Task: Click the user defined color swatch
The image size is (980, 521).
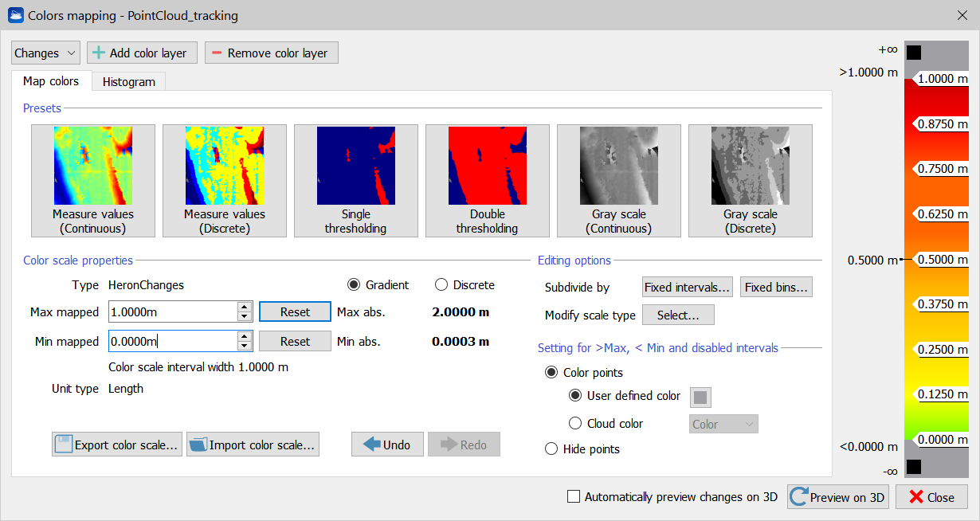Action: (x=700, y=397)
